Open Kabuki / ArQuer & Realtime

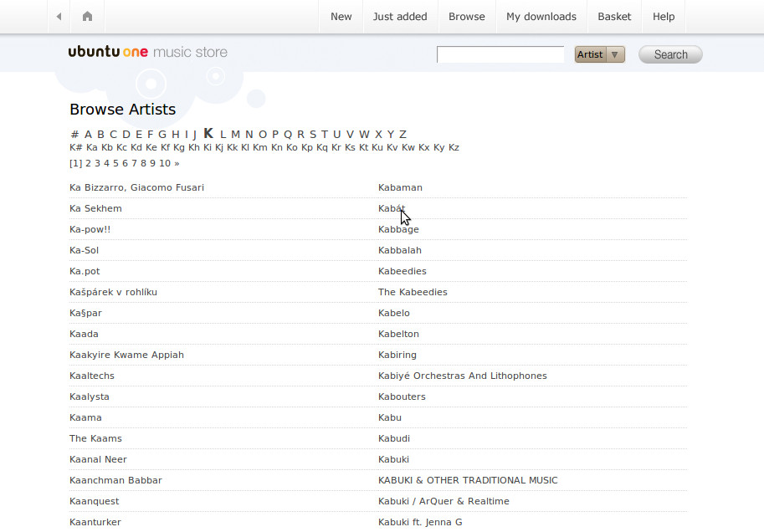point(444,502)
